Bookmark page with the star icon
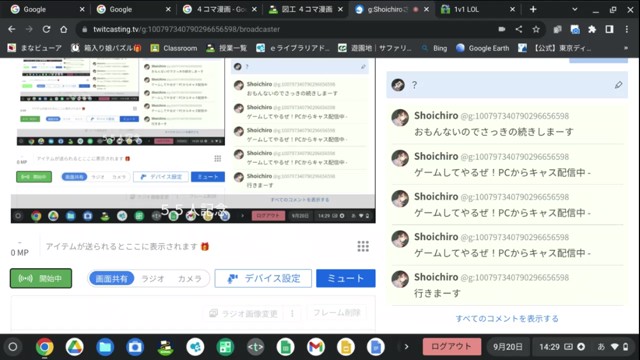 click(x=536, y=29)
